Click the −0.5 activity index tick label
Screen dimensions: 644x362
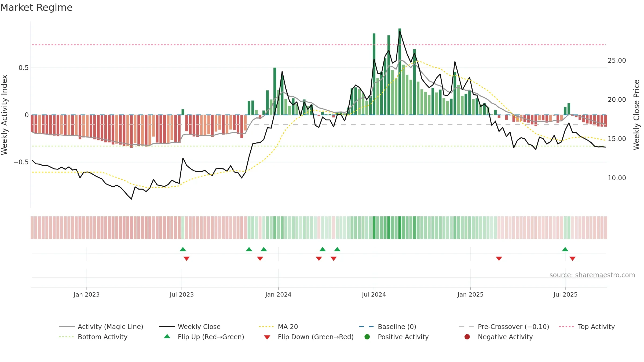pos(21,162)
